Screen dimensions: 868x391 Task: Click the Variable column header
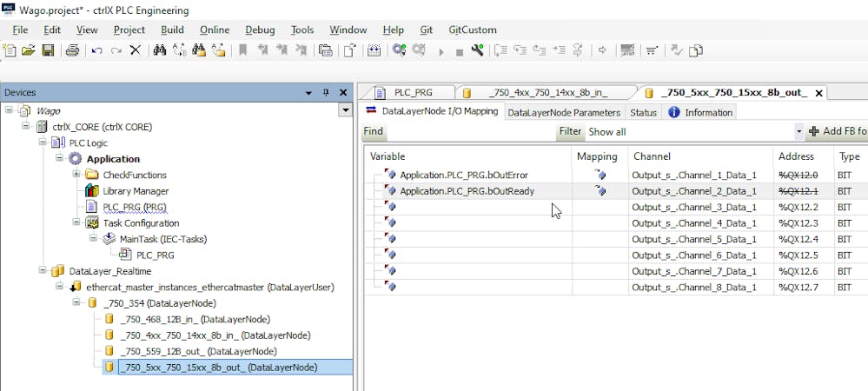coord(467,156)
